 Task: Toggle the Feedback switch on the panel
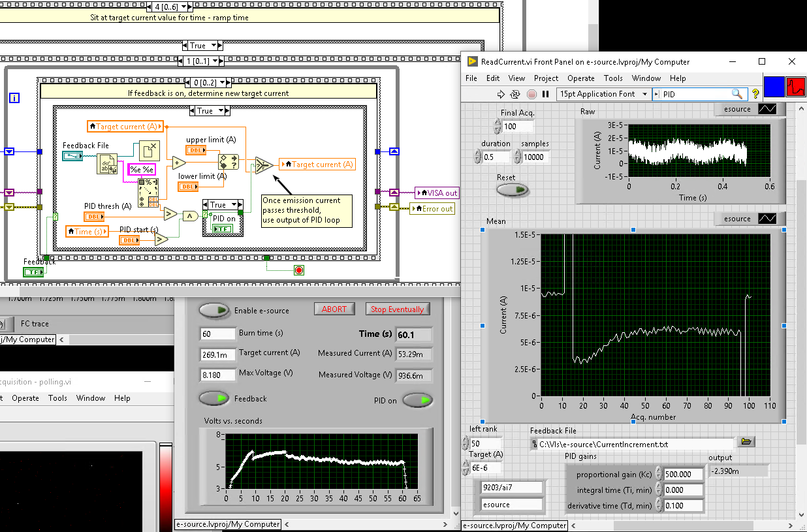pyautogui.click(x=214, y=398)
